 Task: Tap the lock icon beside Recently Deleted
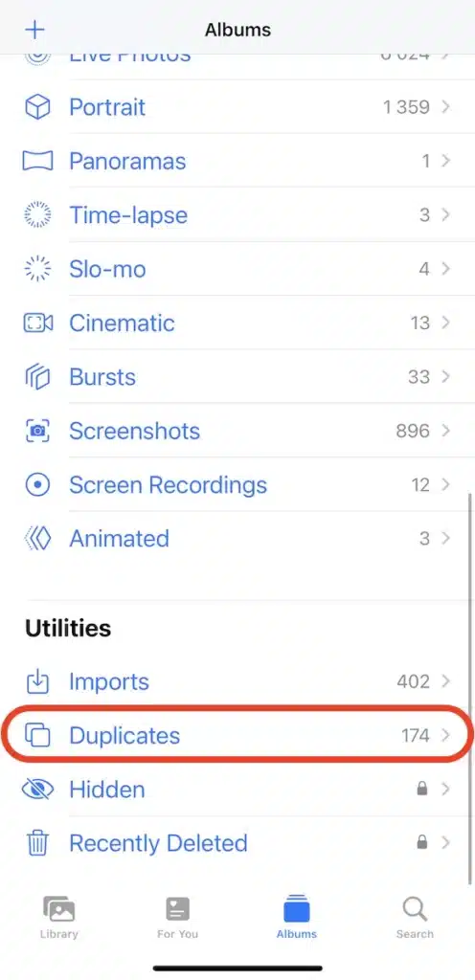point(422,842)
